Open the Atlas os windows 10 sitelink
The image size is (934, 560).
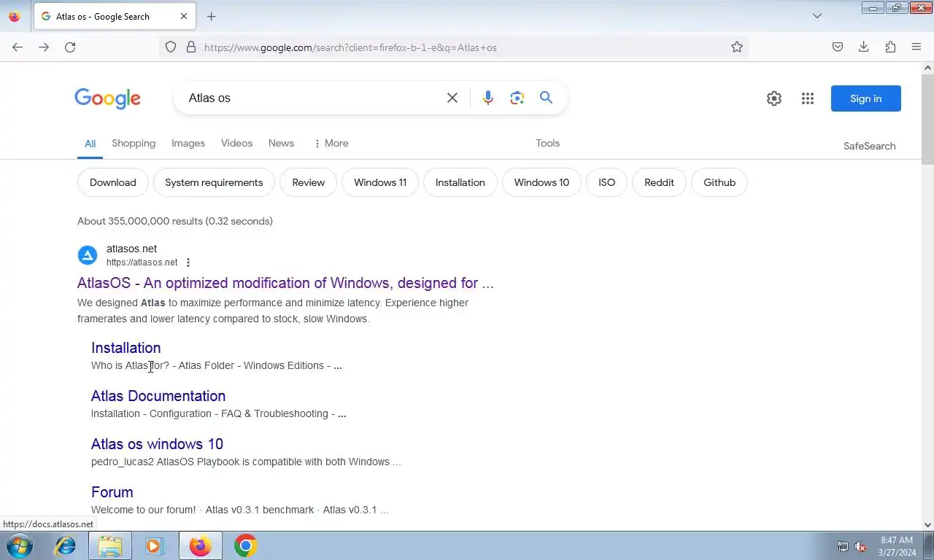pos(157,444)
